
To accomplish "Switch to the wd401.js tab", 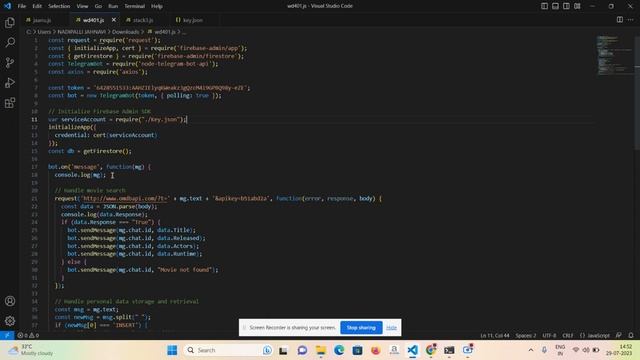I will [93, 20].
